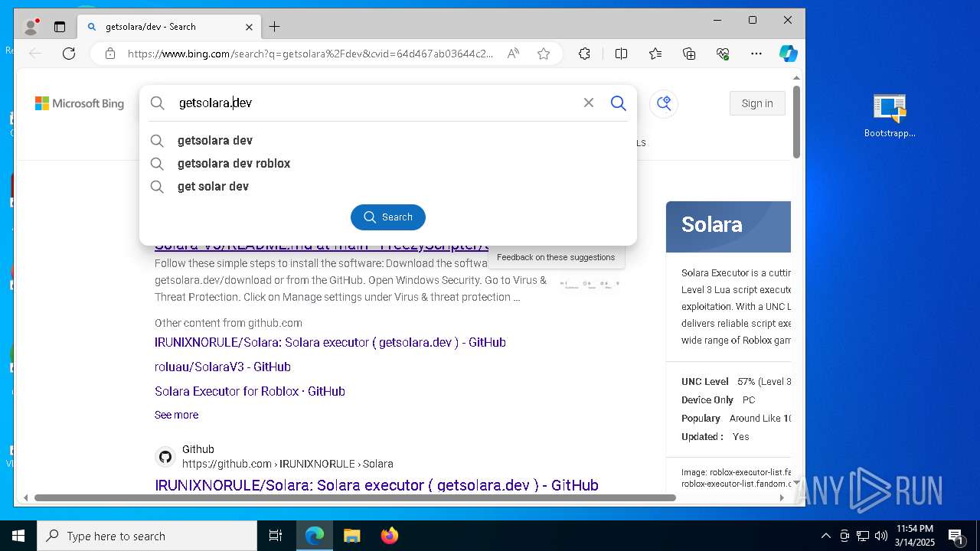The width and height of the screenshot is (980, 551).
Task: Click the blue Search button
Action: coord(388,217)
